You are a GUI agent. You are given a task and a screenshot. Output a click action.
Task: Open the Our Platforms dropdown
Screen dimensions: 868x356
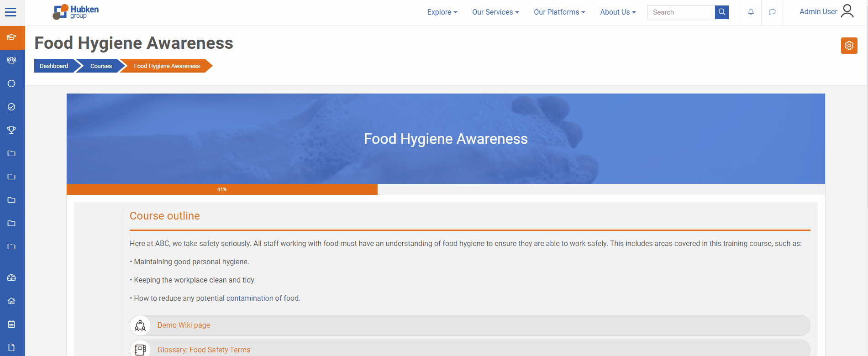click(559, 12)
